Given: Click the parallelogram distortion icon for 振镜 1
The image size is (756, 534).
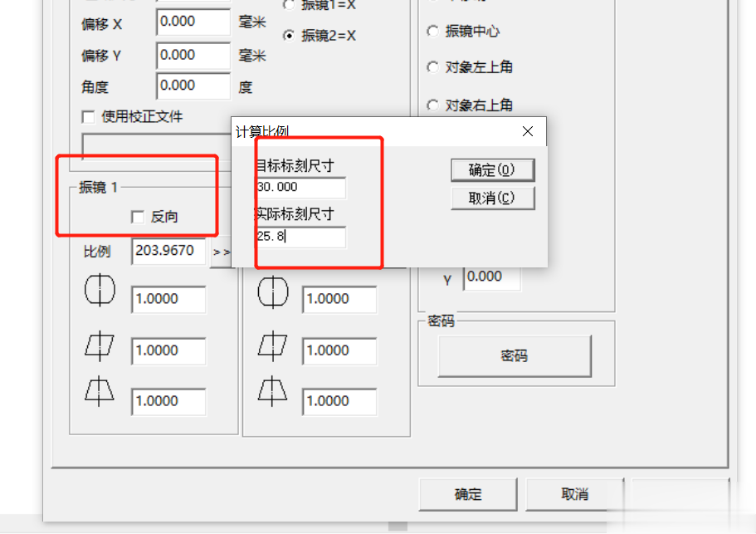Looking at the screenshot, I should tap(100, 345).
